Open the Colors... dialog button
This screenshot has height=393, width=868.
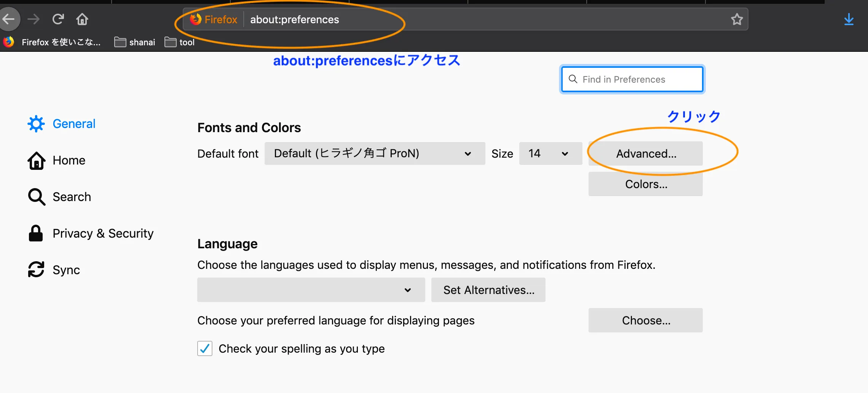[x=646, y=184]
